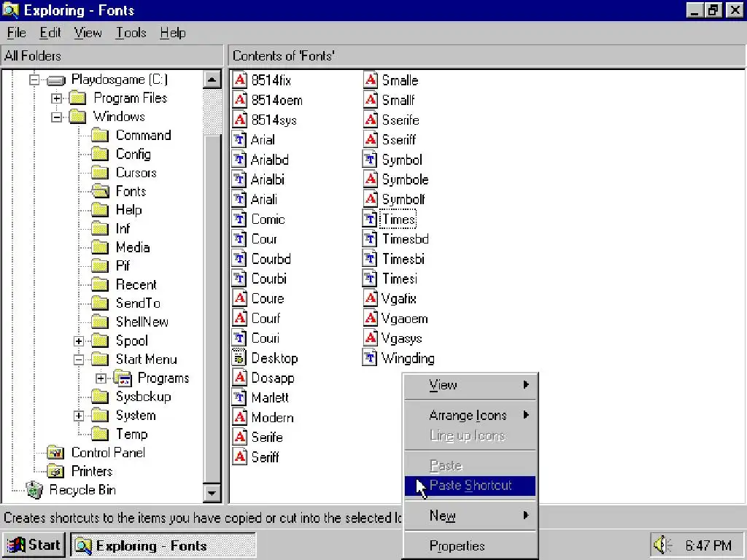Collapse the Playdosgame (C:) drive node

34,79
